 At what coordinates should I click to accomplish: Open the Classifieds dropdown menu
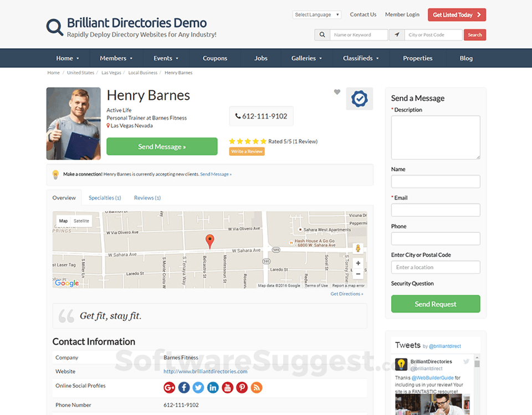[x=360, y=58]
